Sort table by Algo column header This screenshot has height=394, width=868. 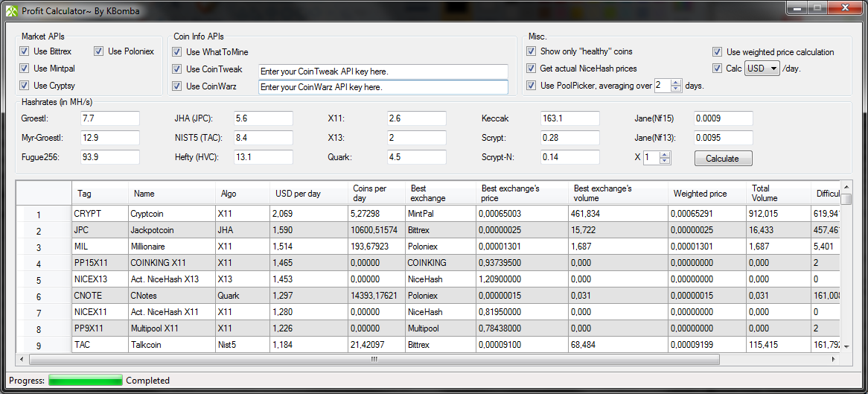(x=243, y=194)
